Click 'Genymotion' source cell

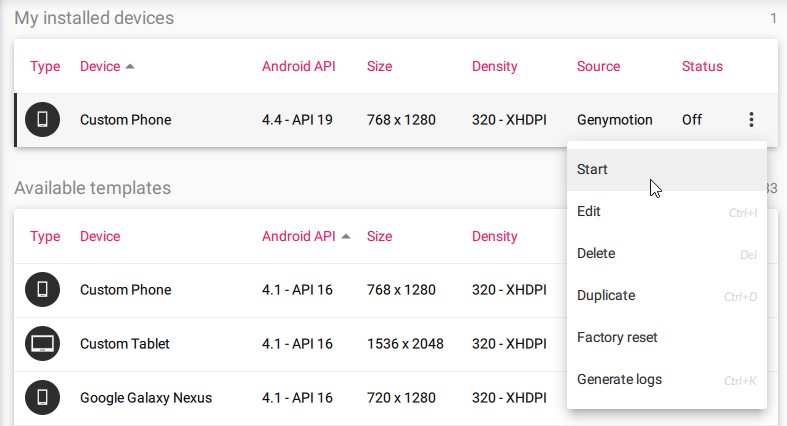(x=614, y=120)
